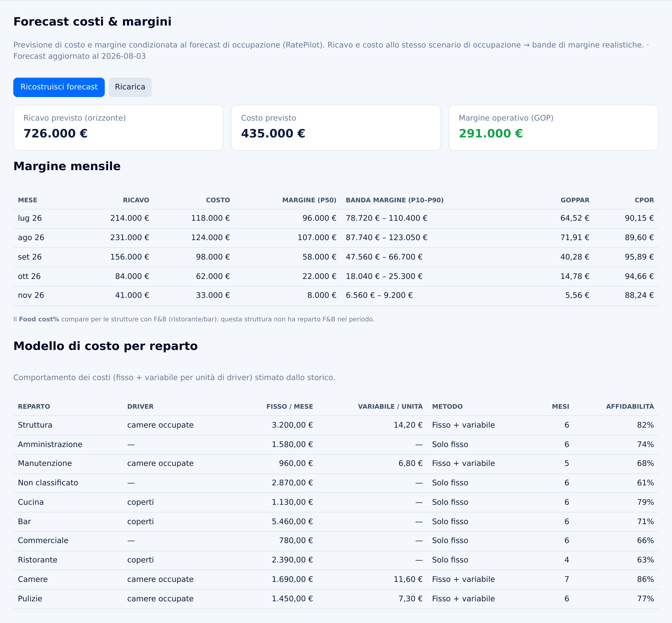The image size is (672, 623).
Task: Select the lug 26 month cell
Action: point(30,218)
